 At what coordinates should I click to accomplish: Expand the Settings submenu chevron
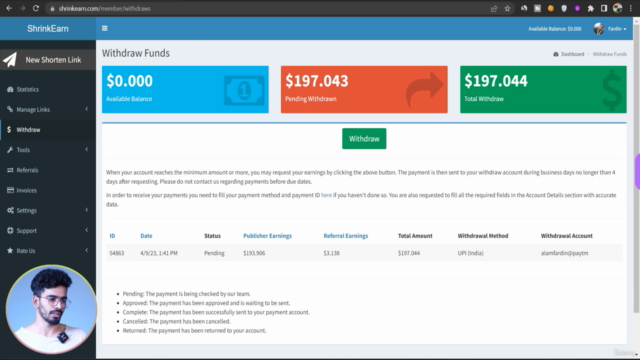tap(87, 210)
